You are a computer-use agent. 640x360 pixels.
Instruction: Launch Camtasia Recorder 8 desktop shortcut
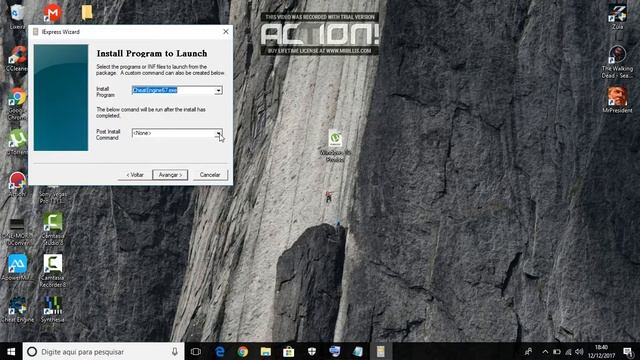53,270
